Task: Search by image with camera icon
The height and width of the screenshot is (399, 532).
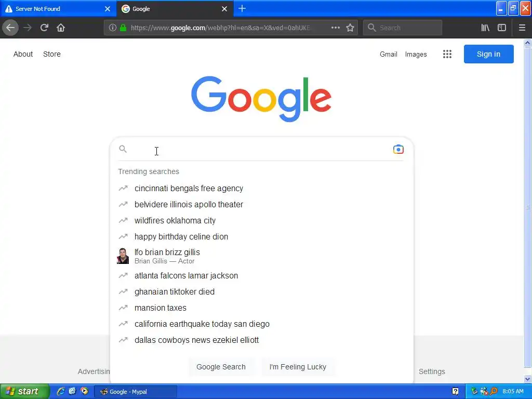Action: 398,149
